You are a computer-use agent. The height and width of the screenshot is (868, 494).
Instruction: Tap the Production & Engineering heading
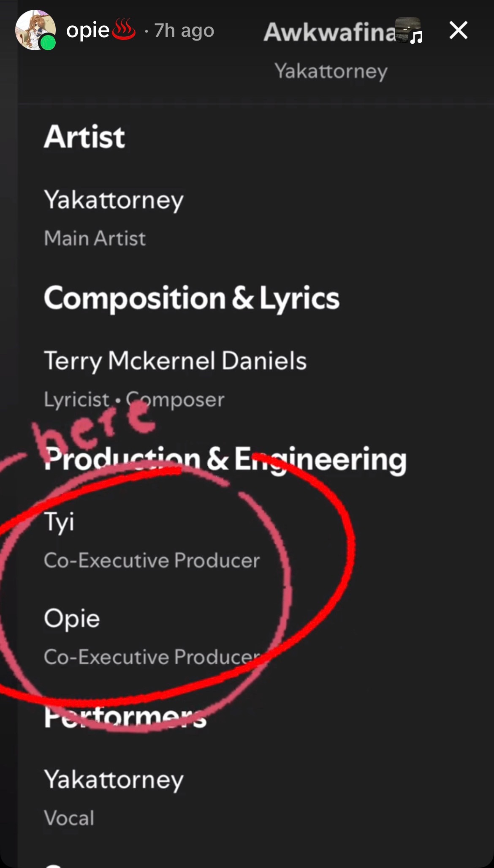[225, 459]
